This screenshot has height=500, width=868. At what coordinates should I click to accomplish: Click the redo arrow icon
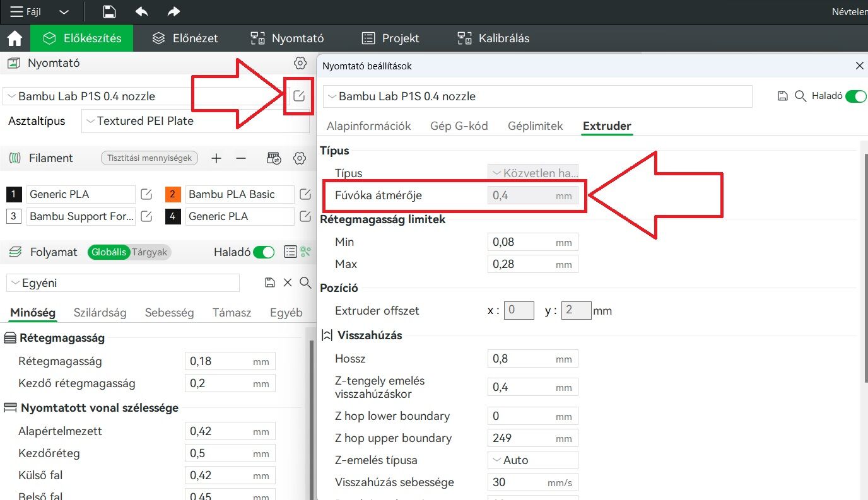tap(173, 11)
